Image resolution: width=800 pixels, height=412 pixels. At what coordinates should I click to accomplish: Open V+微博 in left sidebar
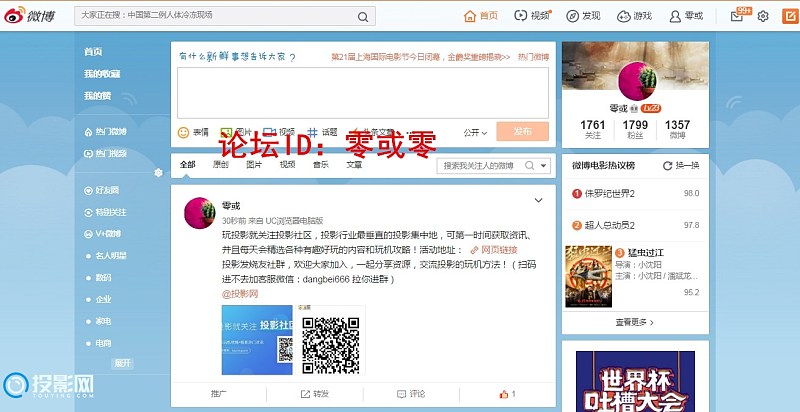pos(103,234)
